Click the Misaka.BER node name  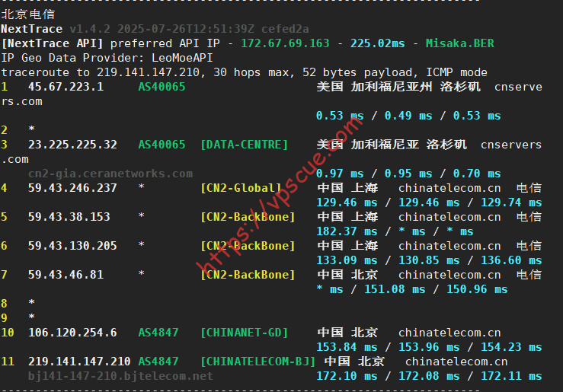click(459, 43)
